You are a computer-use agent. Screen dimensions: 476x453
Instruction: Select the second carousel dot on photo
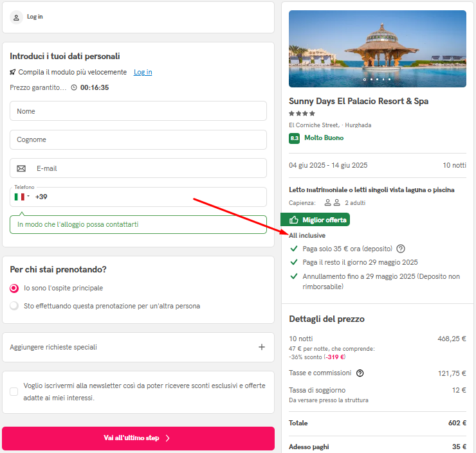[x=371, y=80]
